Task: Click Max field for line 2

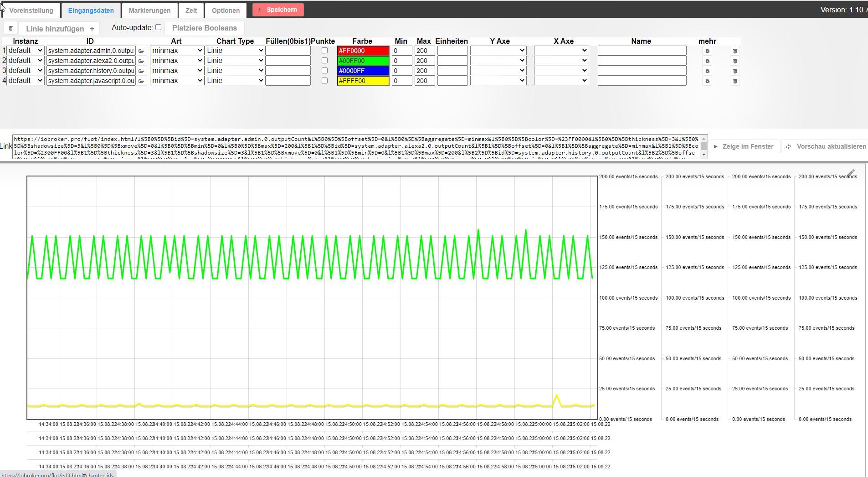Action: [425, 61]
